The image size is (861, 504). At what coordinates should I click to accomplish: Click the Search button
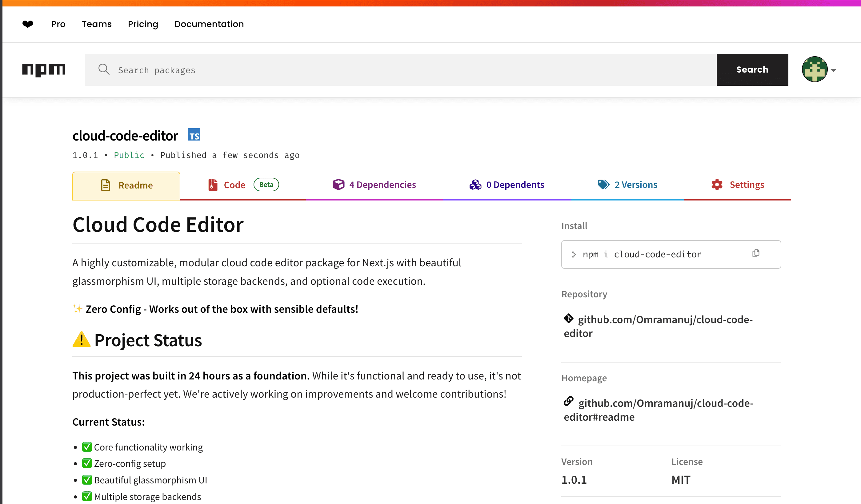coord(752,69)
